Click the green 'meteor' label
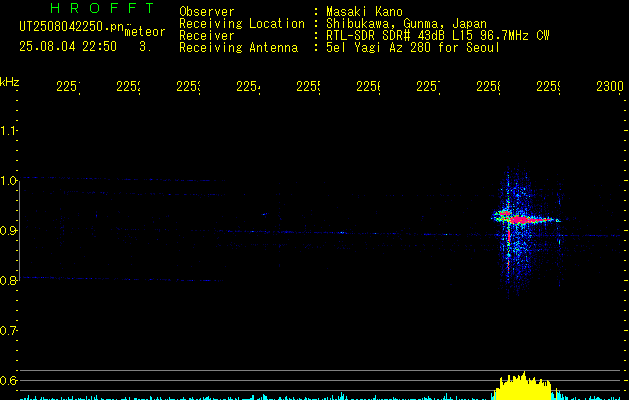This screenshot has width=629, height=400. click(145, 32)
